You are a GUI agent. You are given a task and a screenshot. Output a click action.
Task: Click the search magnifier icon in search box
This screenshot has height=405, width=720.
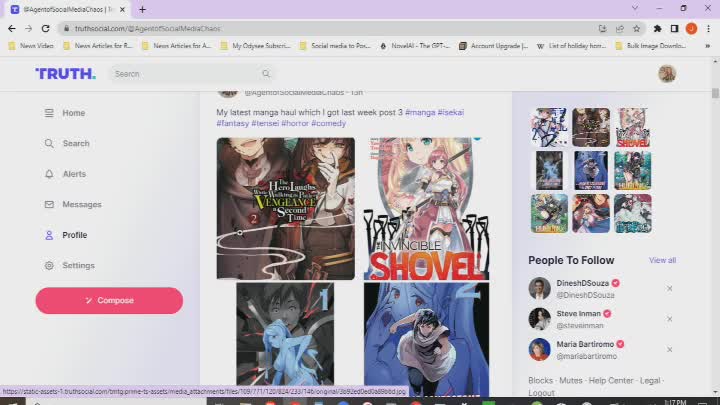[266, 73]
